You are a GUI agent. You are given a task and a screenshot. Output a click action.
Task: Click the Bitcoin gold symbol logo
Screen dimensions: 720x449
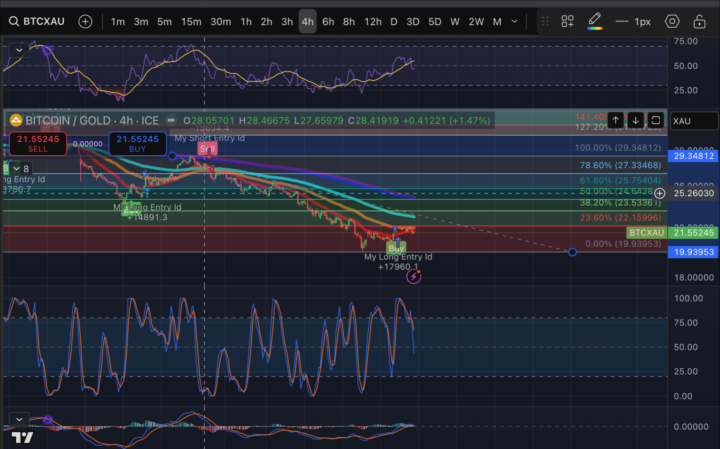pyautogui.click(x=16, y=120)
